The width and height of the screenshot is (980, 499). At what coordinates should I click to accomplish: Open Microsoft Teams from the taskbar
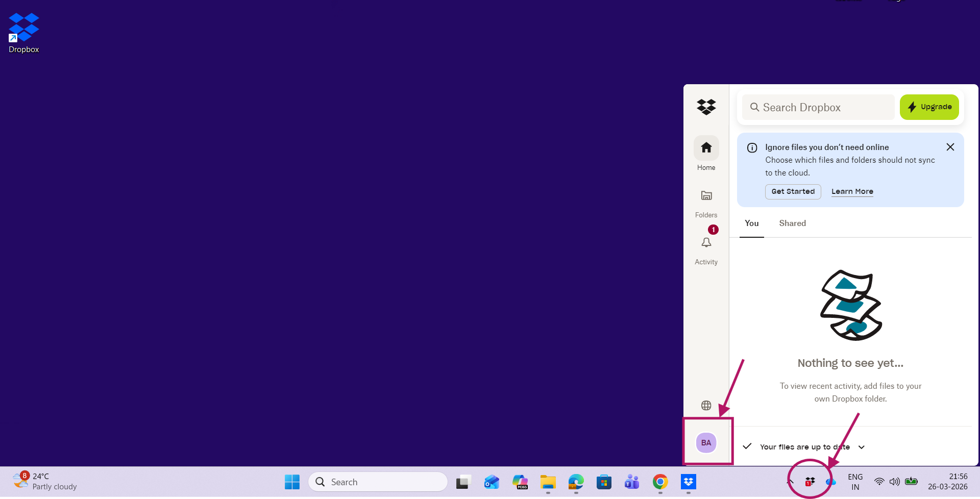tap(631, 481)
